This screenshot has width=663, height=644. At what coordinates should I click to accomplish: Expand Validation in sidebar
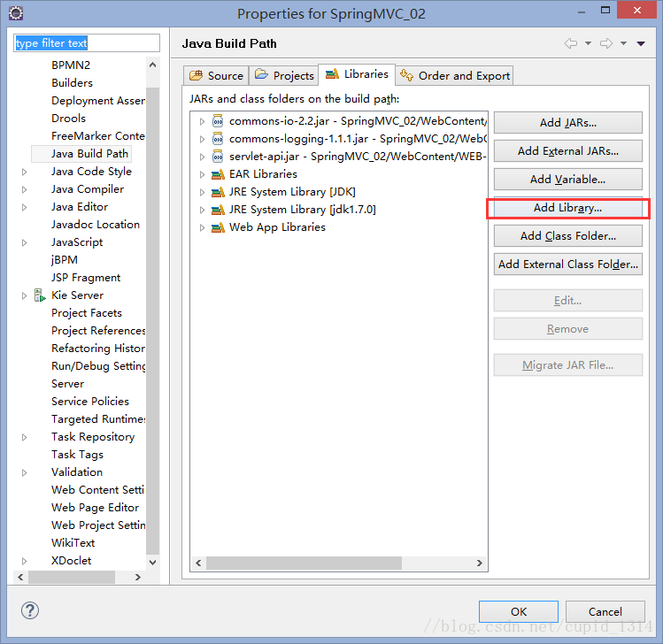tap(24, 473)
